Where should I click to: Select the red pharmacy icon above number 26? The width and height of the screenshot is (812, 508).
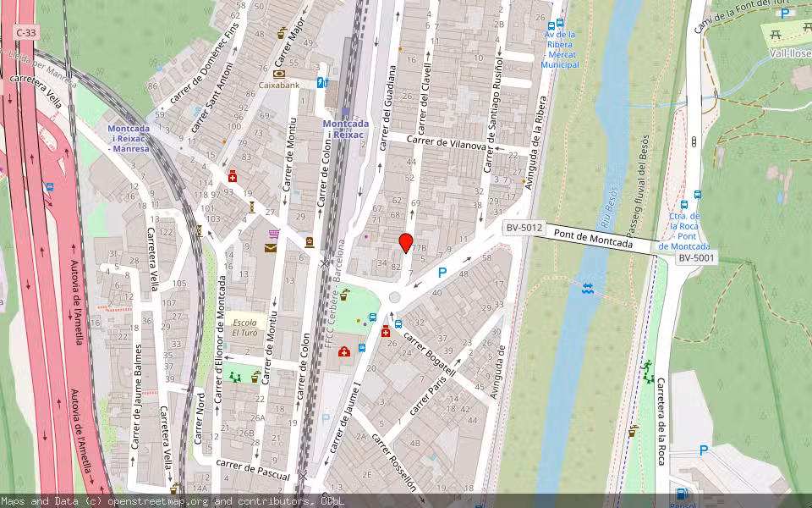[386, 332]
